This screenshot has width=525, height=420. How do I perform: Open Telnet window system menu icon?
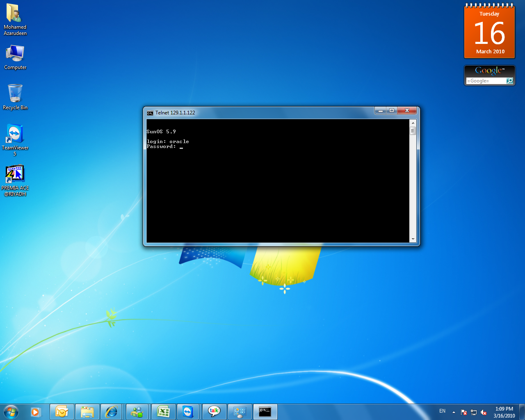click(x=150, y=113)
